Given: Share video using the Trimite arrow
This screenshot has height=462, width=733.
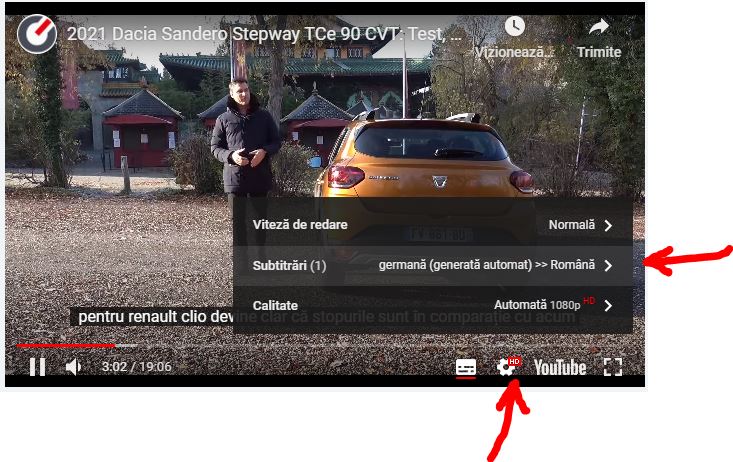Looking at the screenshot, I should coord(599,27).
